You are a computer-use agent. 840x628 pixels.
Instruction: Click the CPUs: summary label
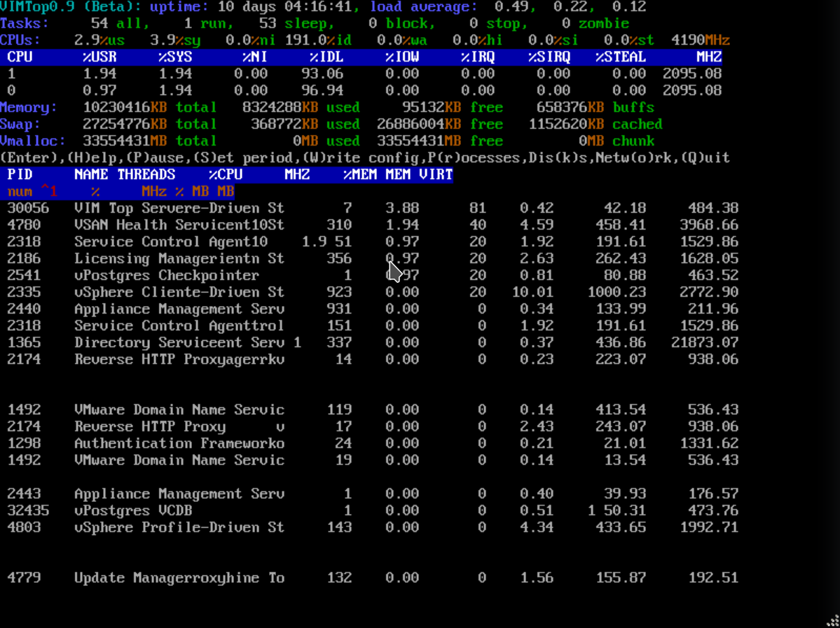[x=20, y=40]
